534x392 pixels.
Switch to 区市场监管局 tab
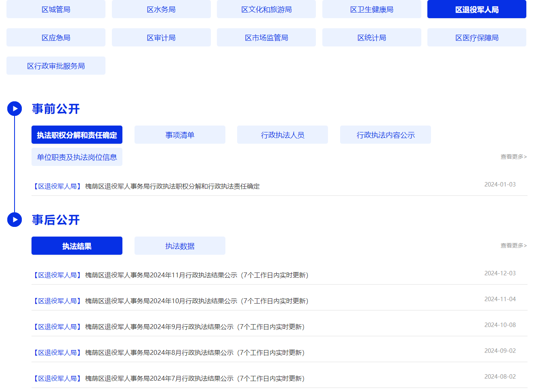(x=266, y=38)
